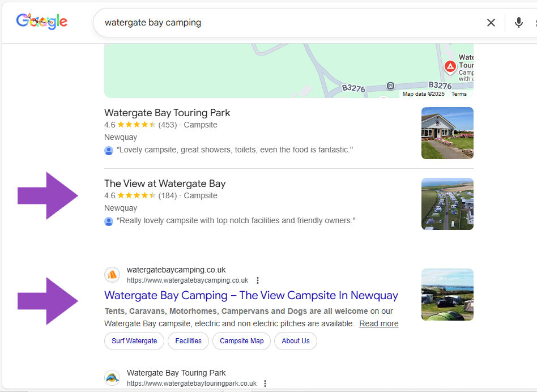Open The View at Watergate Bay listing
Screen dimensions: 537x392
(x=165, y=184)
